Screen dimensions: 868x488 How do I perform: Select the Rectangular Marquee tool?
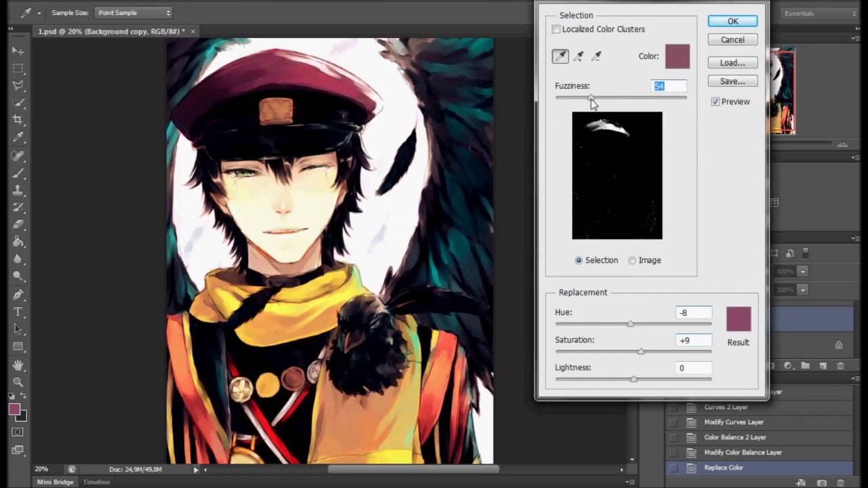18,68
